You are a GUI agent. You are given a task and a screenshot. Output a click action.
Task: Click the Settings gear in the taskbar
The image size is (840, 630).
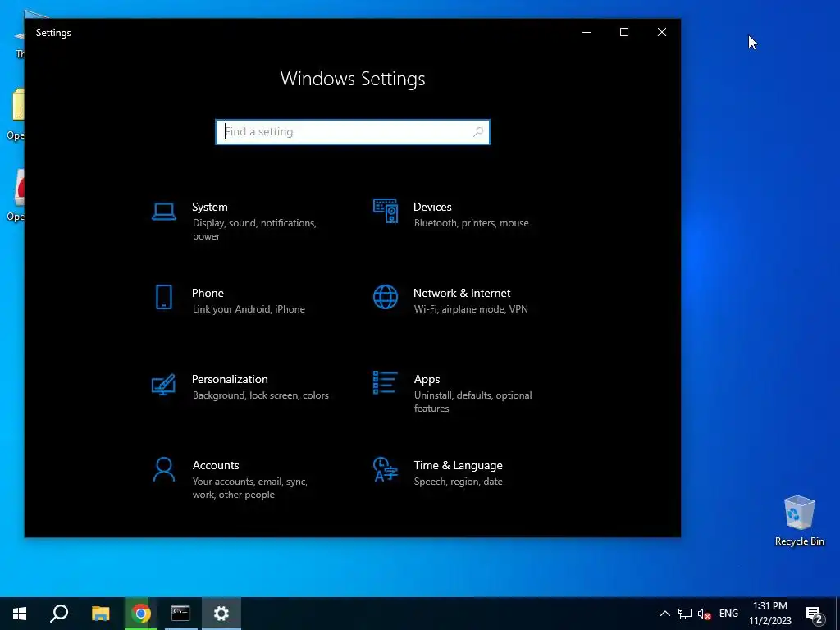221,614
